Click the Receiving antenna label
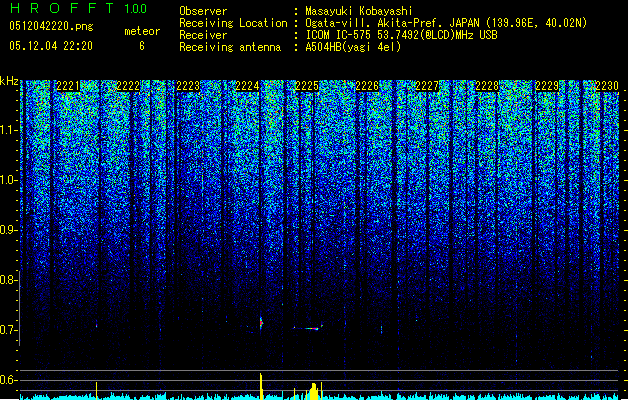The height and width of the screenshot is (400, 629). point(230,47)
